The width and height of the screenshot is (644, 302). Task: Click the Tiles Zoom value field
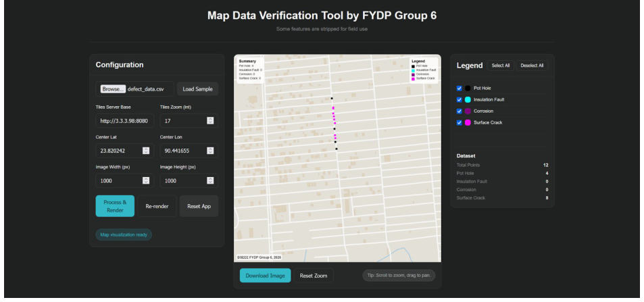189,121
